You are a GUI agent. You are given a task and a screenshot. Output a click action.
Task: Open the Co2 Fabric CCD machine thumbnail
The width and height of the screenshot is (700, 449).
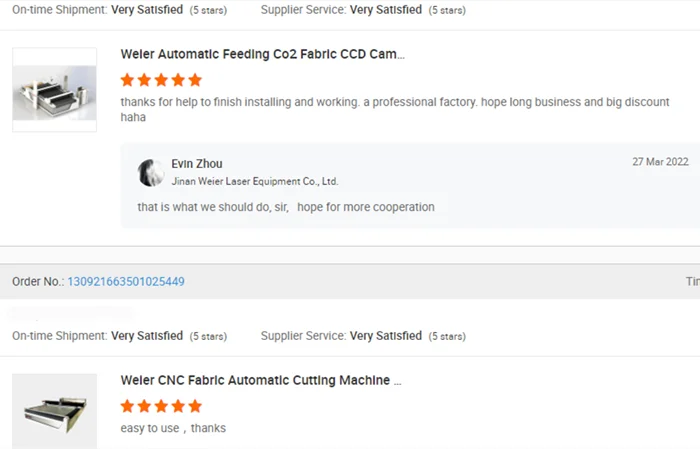point(54,90)
